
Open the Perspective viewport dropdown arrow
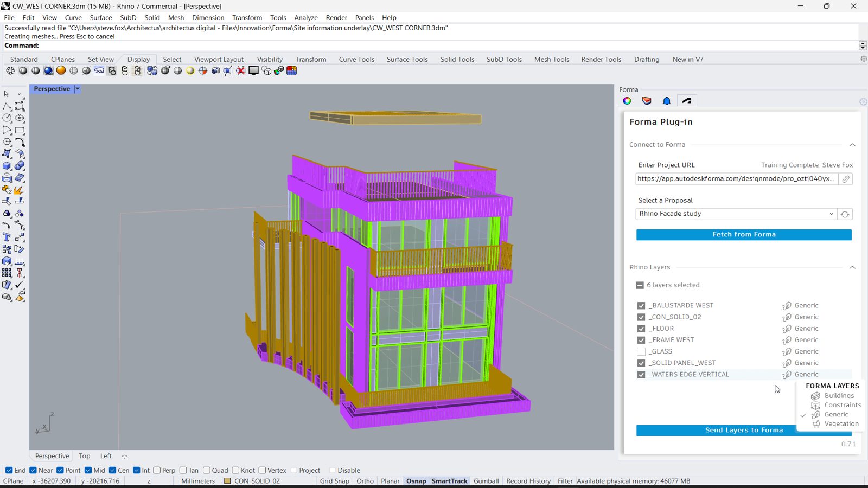77,89
